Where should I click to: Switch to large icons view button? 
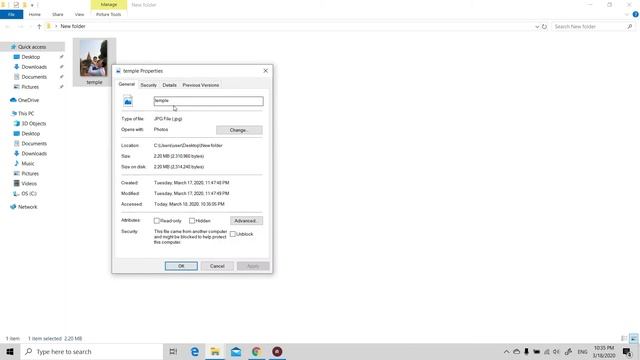633,338
